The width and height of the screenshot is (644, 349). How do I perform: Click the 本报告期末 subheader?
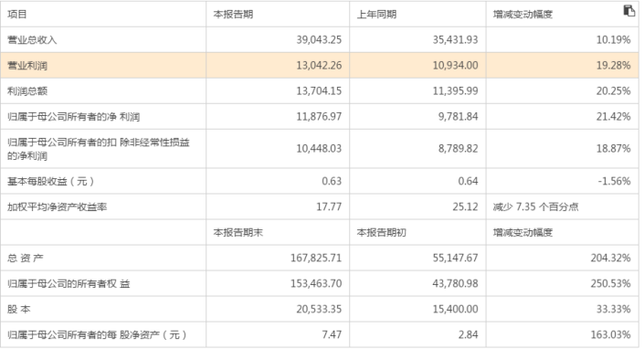point(238,232)
